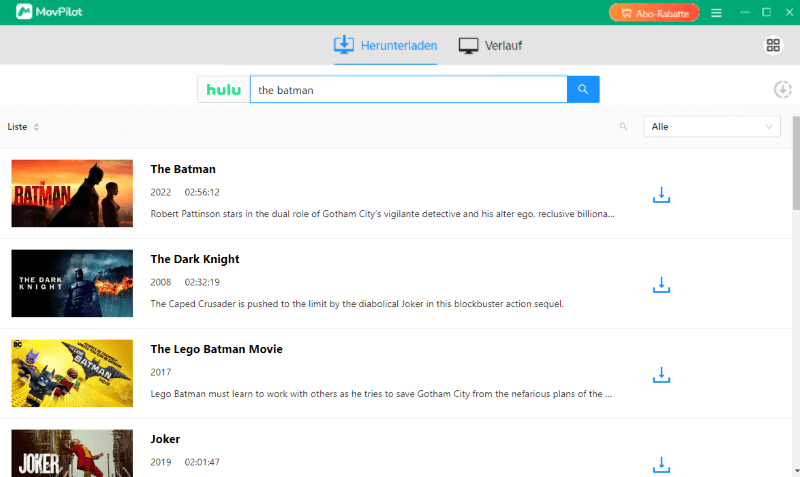Click the duration '02:32:19'
800x477 pixels.
pyautogui.click(x=202, y=282)
